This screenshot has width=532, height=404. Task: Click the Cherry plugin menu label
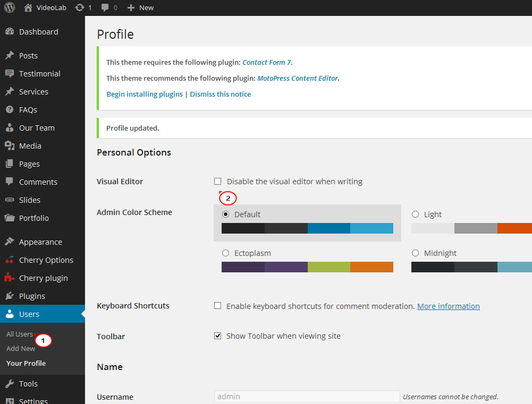pos(44,278)
